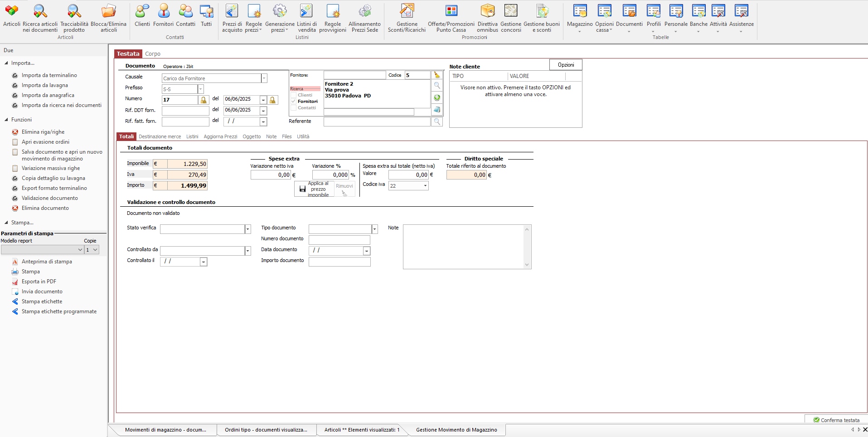Screen dimensions: 868x437
Task: Click the Opzioni button
Action: click(566, 65)
